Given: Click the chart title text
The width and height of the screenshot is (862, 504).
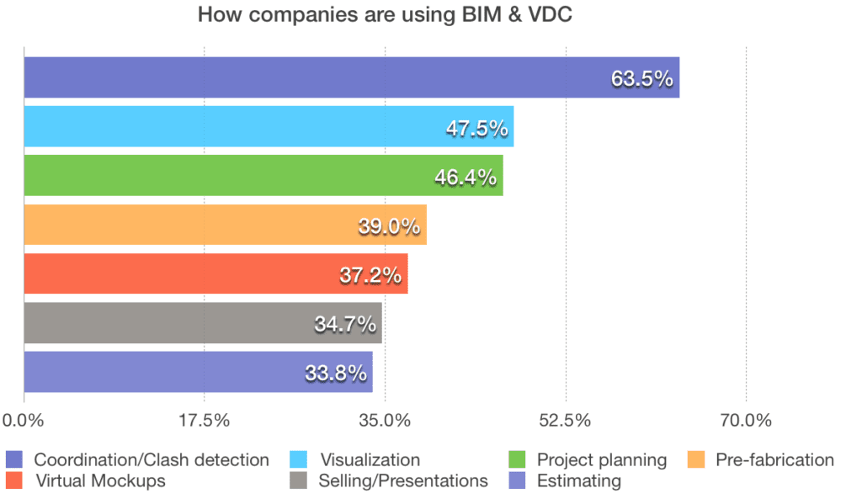Looking at the screenshot, I should pos(385,15).
